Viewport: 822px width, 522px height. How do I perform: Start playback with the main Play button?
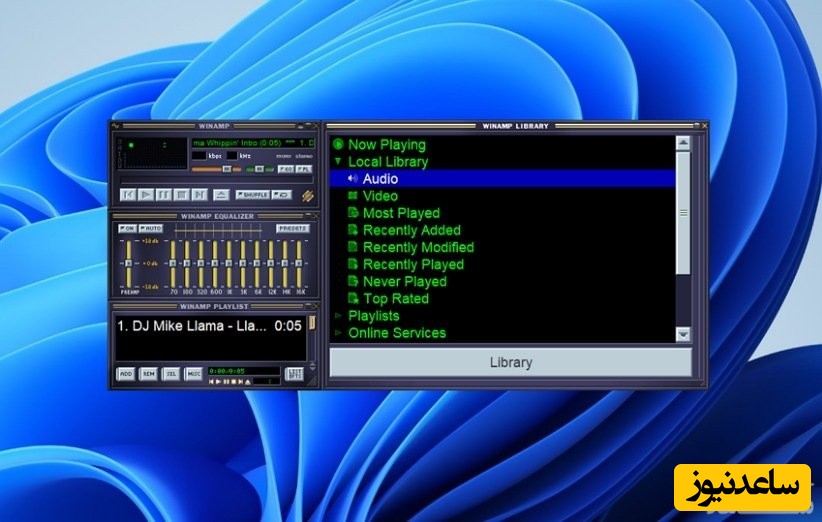point(146,195)
